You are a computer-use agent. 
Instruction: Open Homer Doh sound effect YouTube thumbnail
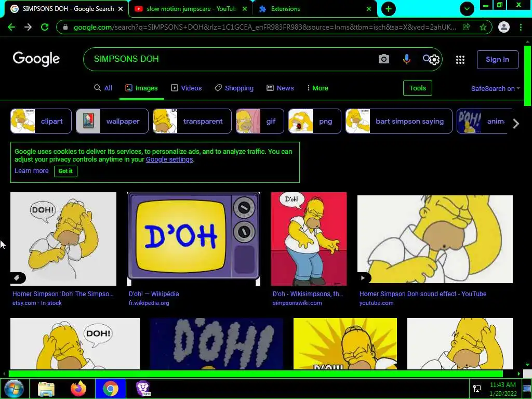coord(435,239)
